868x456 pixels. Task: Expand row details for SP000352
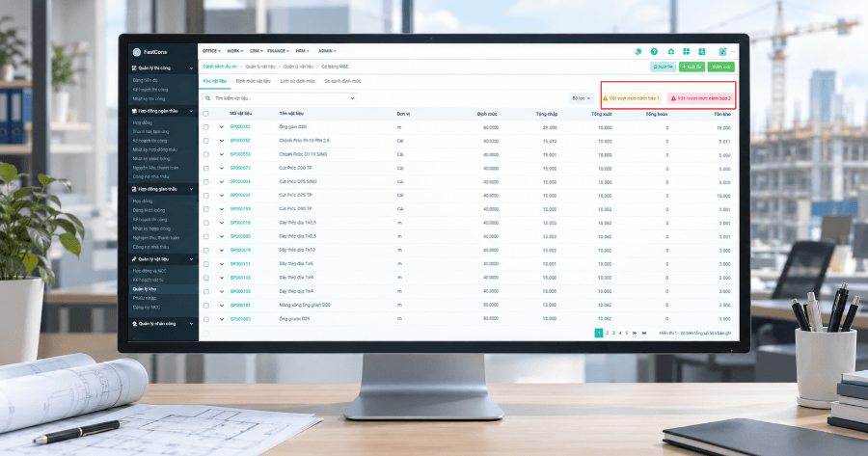point(222,141)
